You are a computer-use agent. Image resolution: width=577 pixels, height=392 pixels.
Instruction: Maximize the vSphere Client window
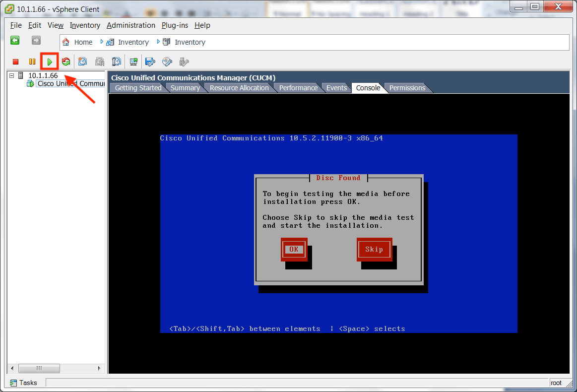[535, 6]
